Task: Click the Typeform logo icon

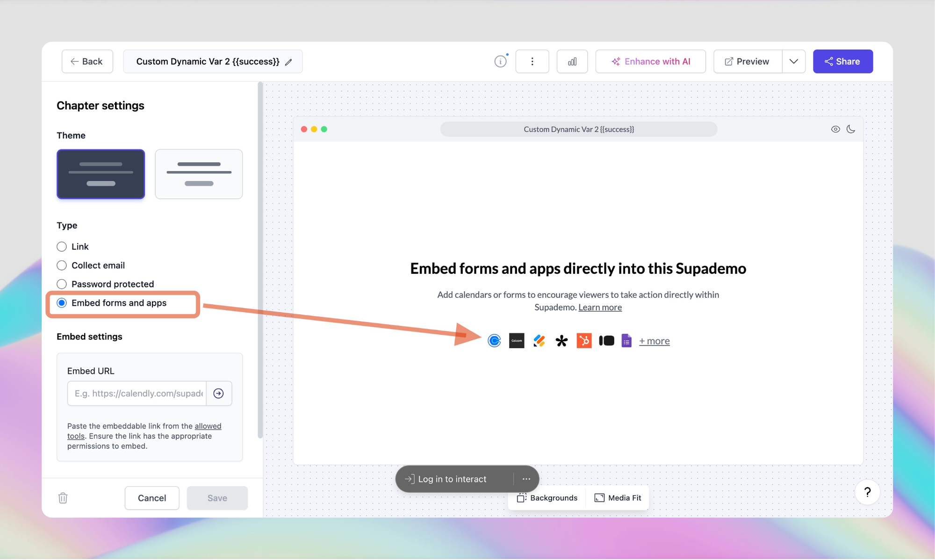Action: [606, 341]
